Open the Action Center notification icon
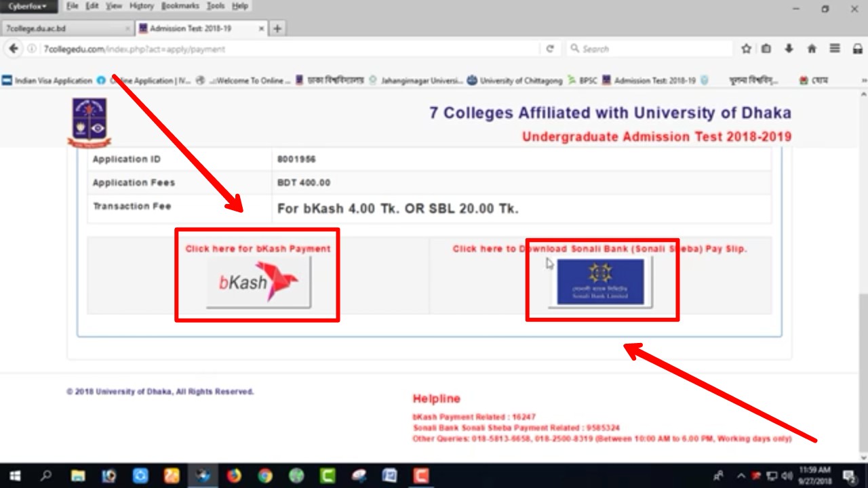This screenshot has width=868, height=488. point(850,476)
